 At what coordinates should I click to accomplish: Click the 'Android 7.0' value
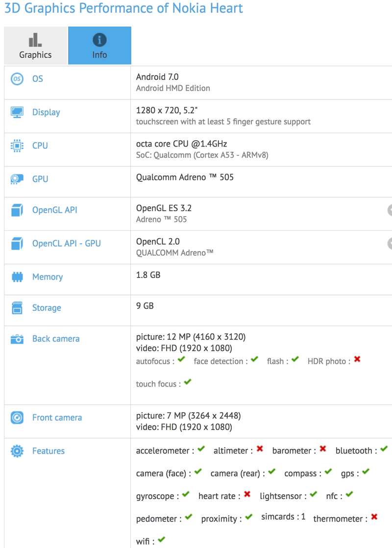pyautogui.click(x=157, y=77)
